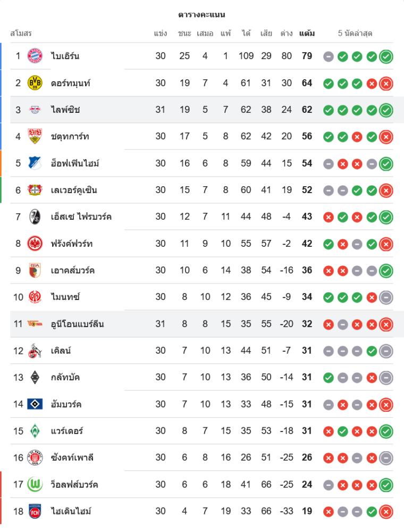Click the Bayern Munich club crest
The width and height of the screenshot is (404, 532).
pos(35,56)
